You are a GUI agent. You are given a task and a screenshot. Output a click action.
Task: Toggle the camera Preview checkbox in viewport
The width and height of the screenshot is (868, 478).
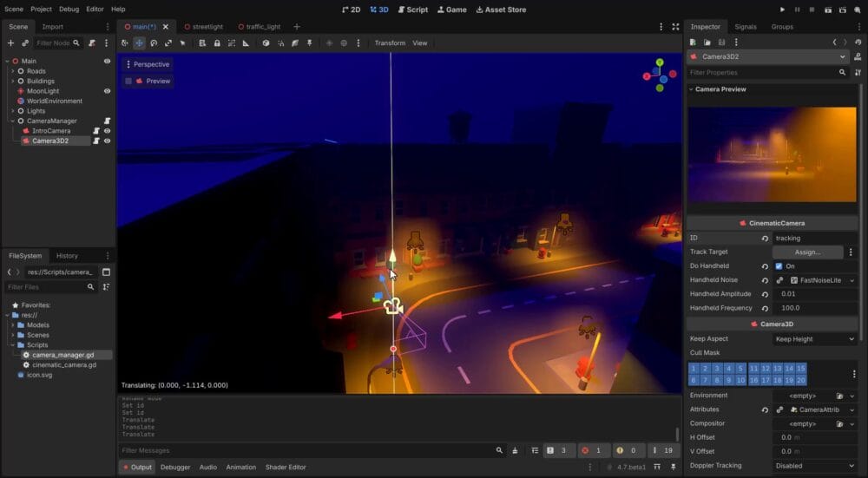(128, 82)
